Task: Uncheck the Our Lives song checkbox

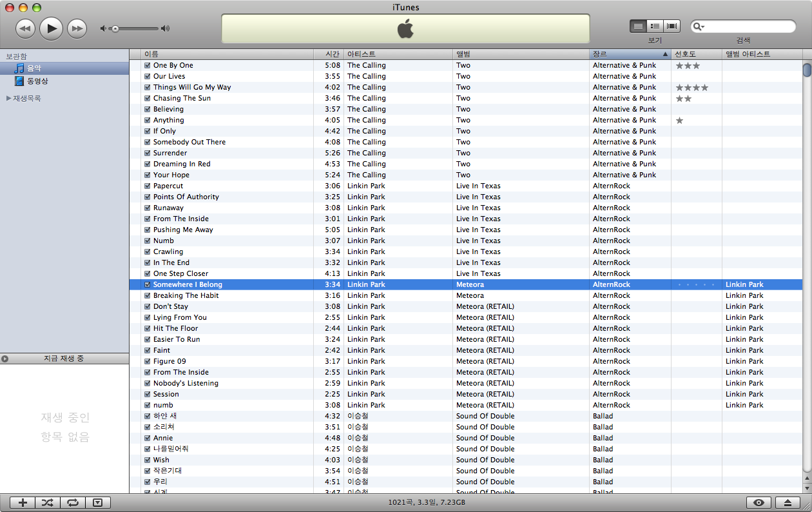Action: 148,76
